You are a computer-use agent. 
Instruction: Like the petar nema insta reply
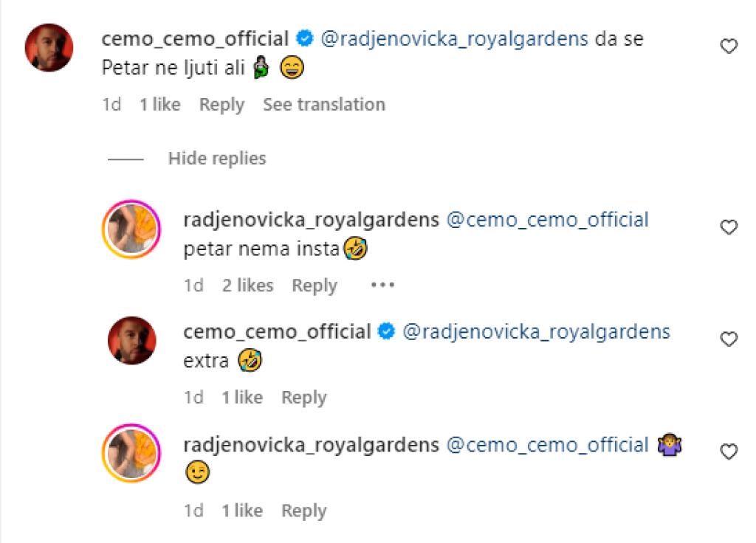click(x=729, y=227)
